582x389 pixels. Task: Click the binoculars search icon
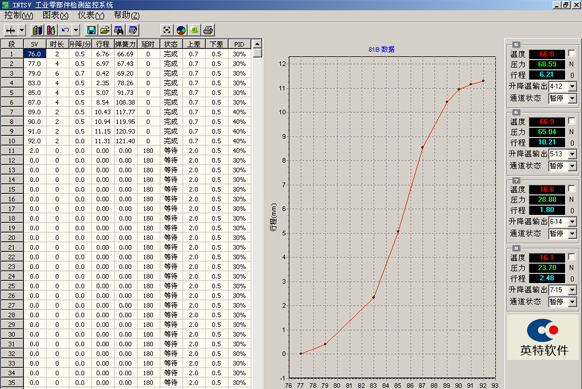pyautogui.click(x=119, y=30)
